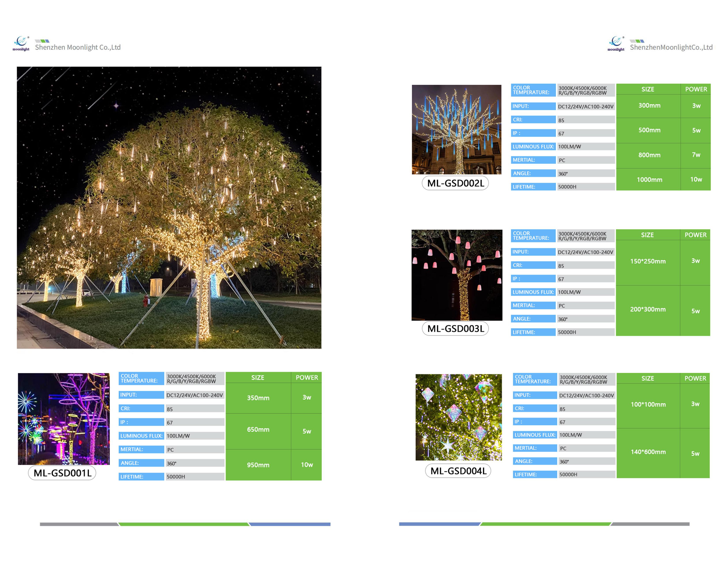Click the left page moonlight logo
Image resolution: width=728 pixels, height=563 pixels.
coord(21,43)
